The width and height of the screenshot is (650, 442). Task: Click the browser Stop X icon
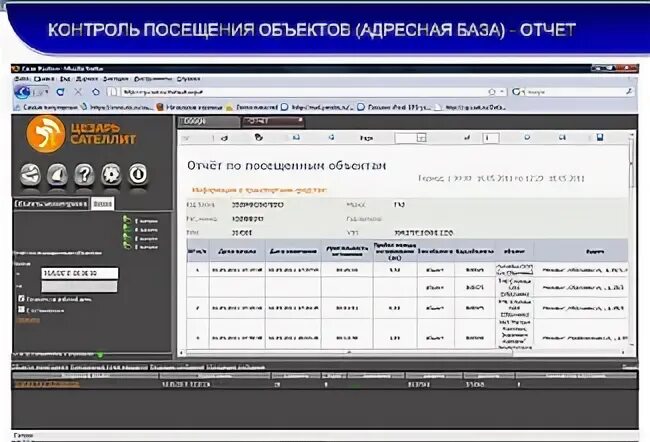(x=78, y=92)
